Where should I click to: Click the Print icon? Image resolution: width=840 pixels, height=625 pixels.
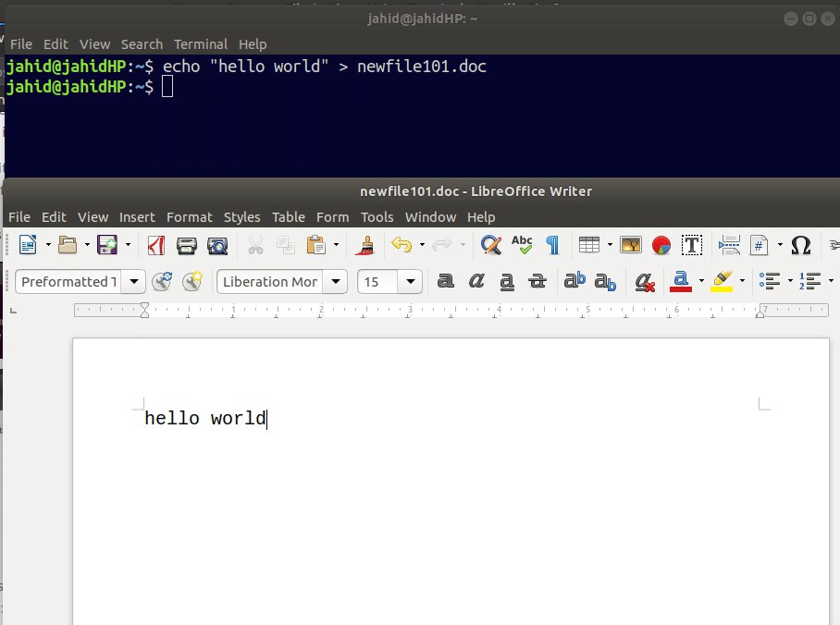[x=187, y=245]
